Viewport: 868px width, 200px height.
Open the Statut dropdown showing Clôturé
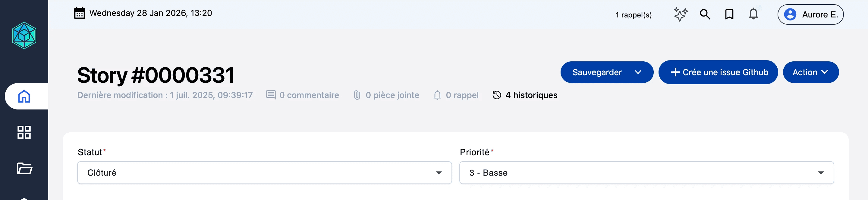pos(264,173)
